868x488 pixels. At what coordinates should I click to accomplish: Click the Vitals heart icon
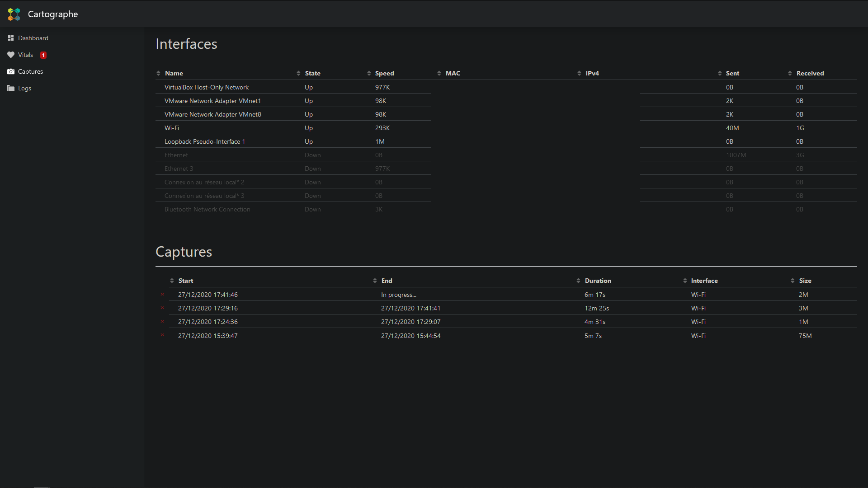point(11,55)
